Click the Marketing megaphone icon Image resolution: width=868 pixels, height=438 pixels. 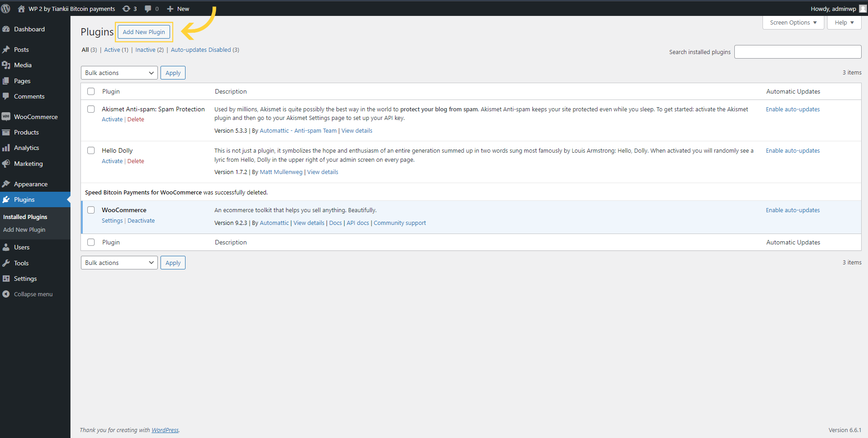pos(6,164)
